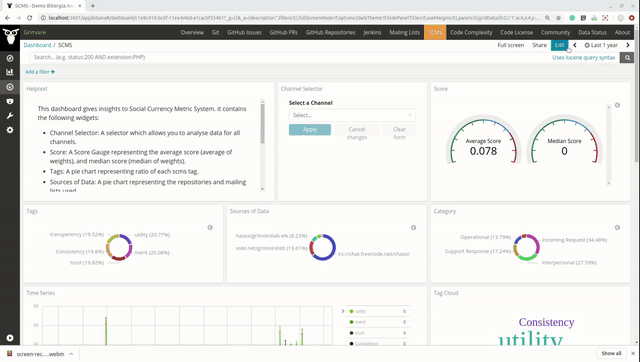Click the Edit dashboard button
Viewport: 640px width, 362px height.
[x=559, y=45]
